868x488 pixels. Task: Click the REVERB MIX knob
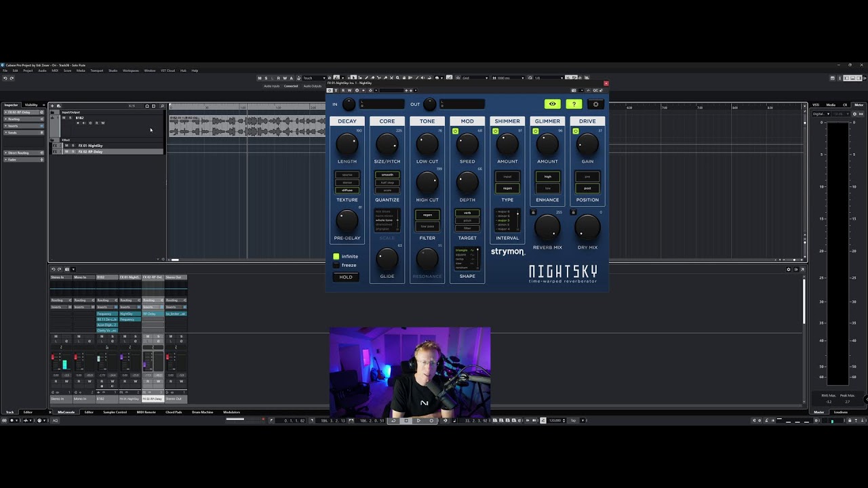[x=548, y=228]
